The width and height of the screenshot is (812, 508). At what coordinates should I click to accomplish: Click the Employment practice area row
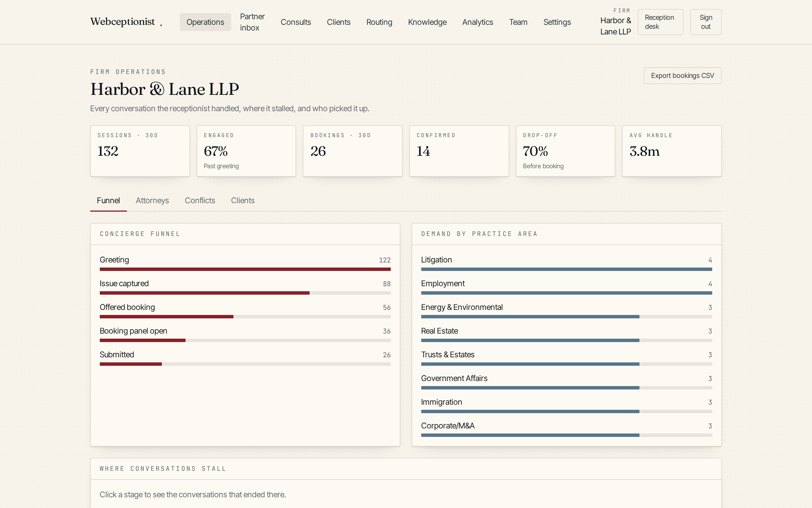click(566, 287)
